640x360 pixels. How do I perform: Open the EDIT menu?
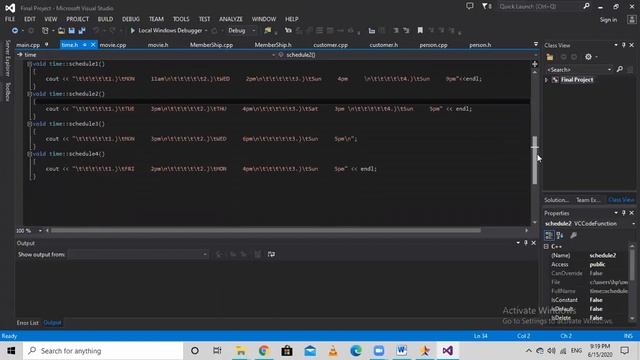click(x=29, y=19)
